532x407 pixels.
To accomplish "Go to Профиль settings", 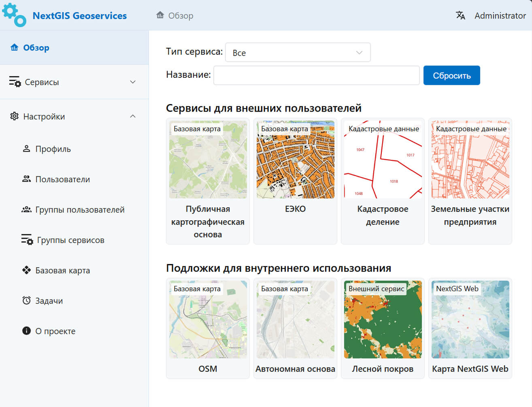I will click(74, 149).
